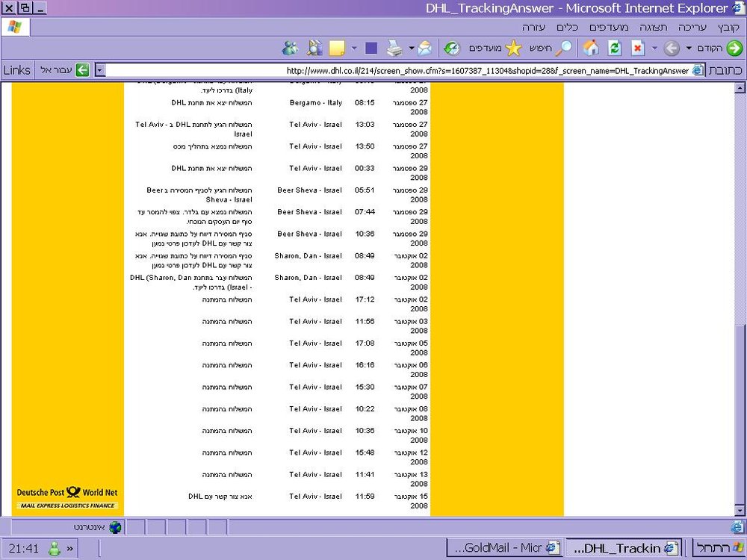Open the Messenger people toolbar icon

coord(291,48)
